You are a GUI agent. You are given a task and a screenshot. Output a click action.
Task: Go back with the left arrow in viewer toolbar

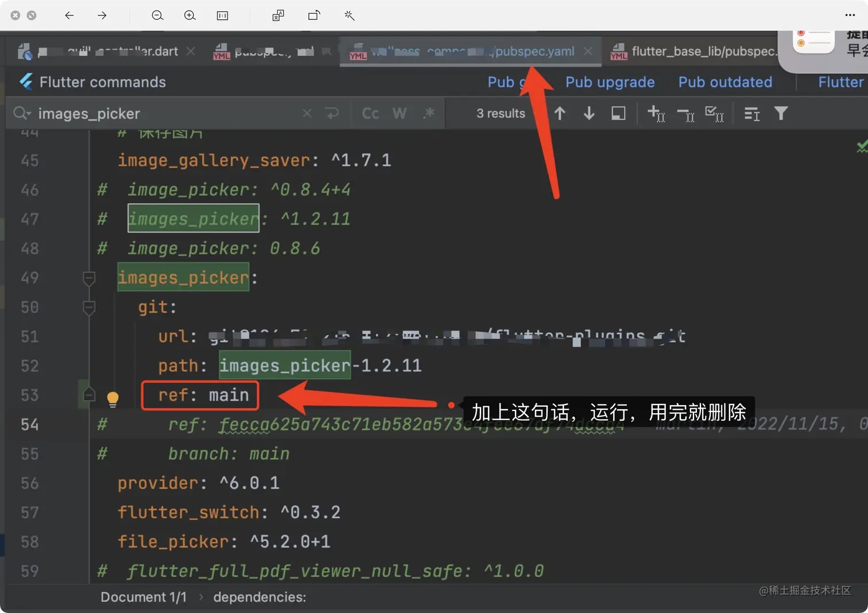[69, 15]
